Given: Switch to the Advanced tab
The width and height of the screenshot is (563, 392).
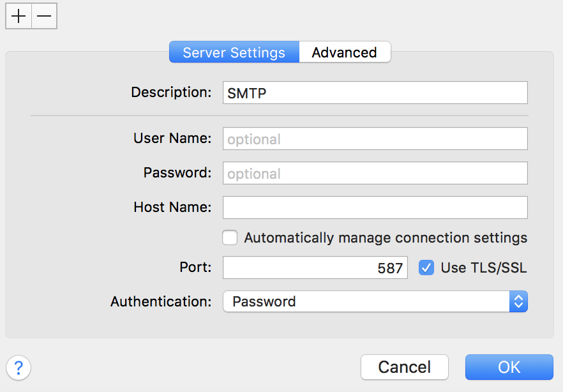Looking at the screenshot, I should click(x=344, y=52).
